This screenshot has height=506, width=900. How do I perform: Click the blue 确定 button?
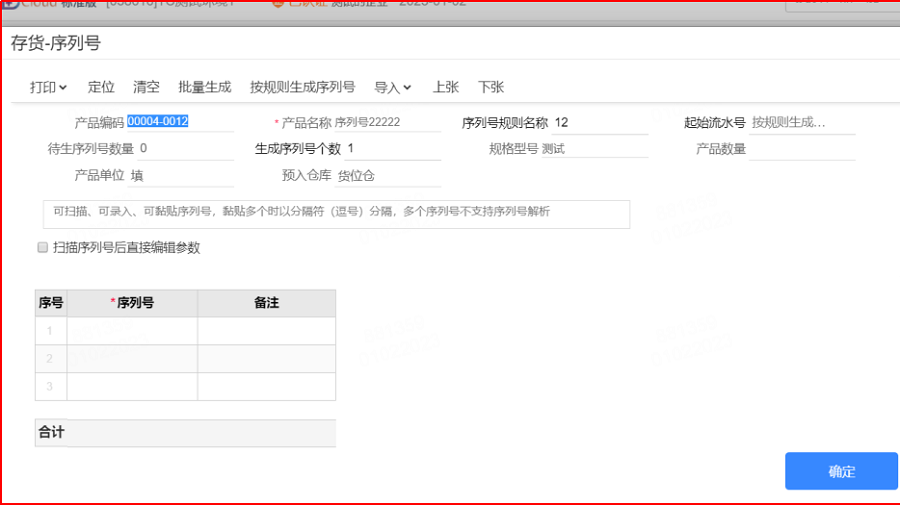[841, 471]
